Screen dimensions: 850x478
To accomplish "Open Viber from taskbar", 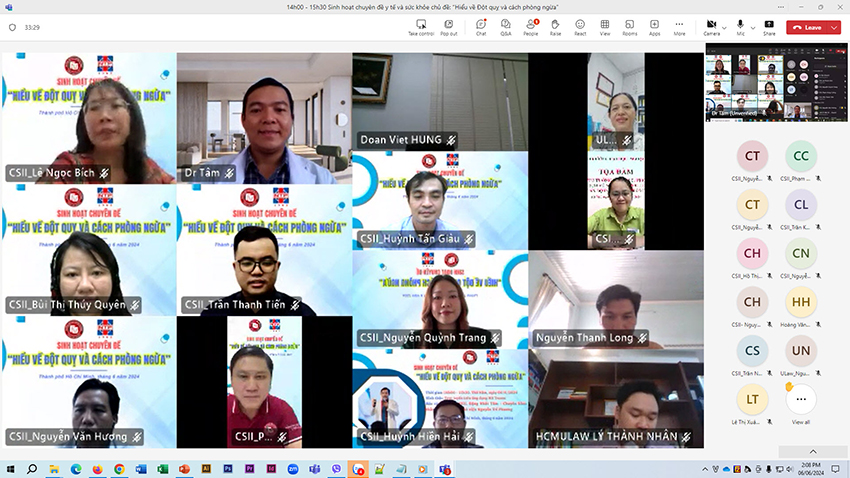I will click(336, 469).
